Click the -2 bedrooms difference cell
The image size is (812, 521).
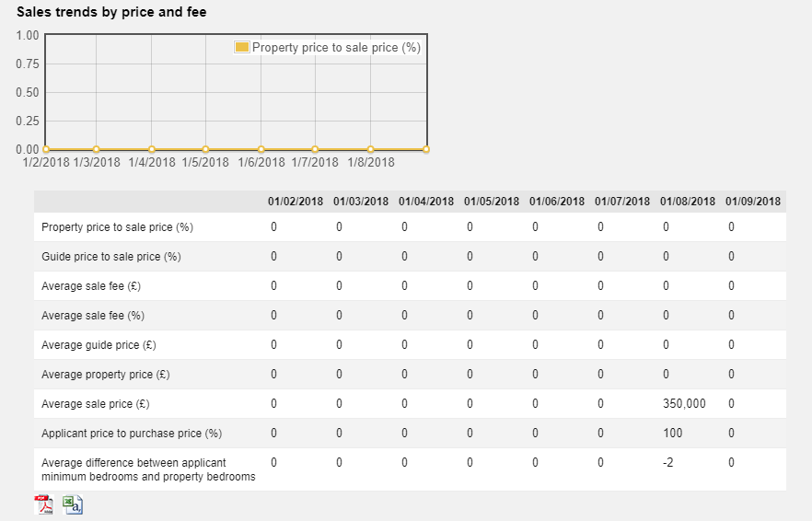[x=668, y=463]
